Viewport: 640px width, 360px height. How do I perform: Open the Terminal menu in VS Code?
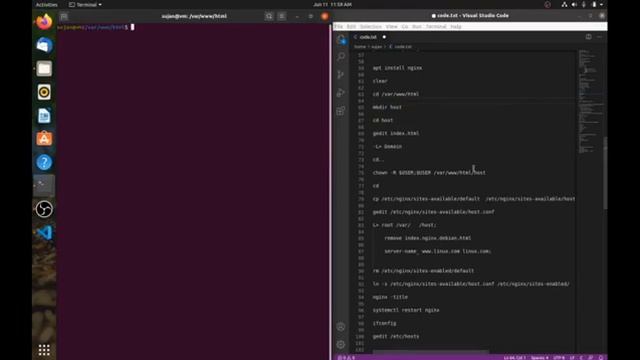(x=436, y=27)
